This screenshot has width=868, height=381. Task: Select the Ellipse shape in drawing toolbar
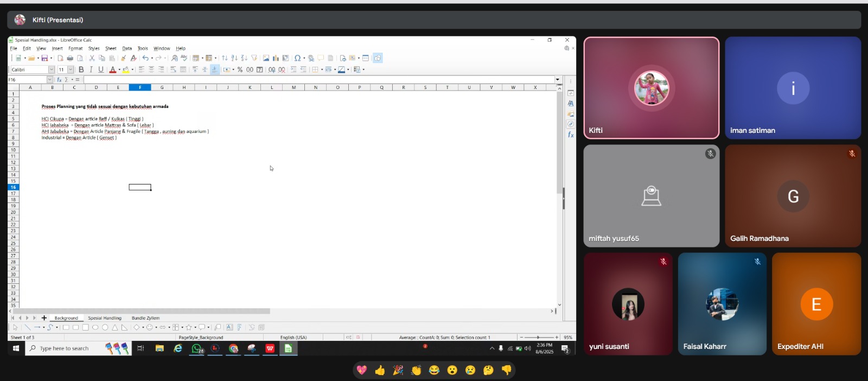coord(95,327)
